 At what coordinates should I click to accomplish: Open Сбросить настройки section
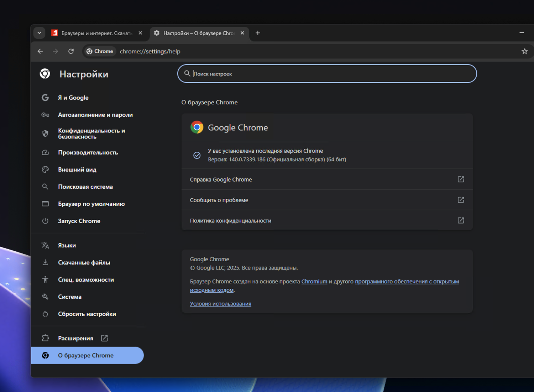pyautogui.click(x=87, y=314)
